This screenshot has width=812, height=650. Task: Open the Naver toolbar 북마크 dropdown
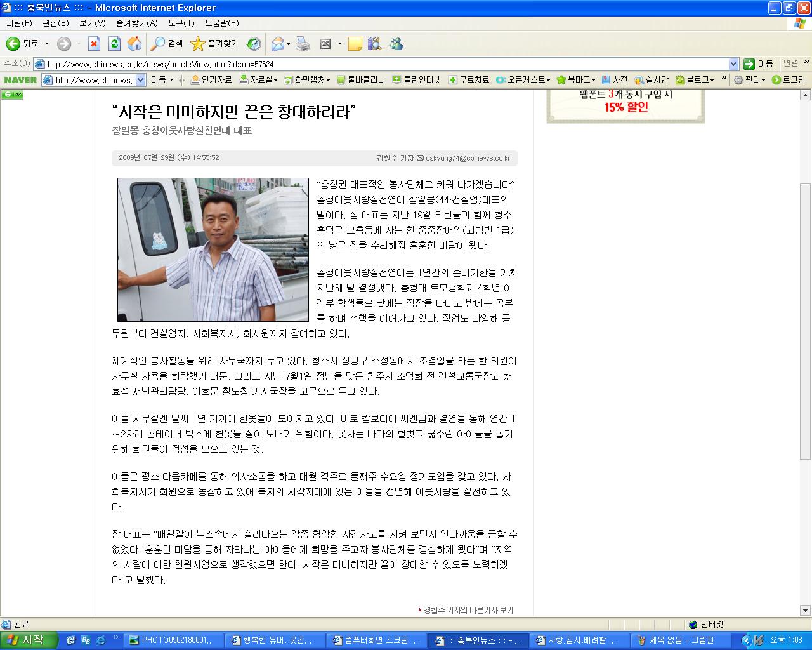pos(577,79)
